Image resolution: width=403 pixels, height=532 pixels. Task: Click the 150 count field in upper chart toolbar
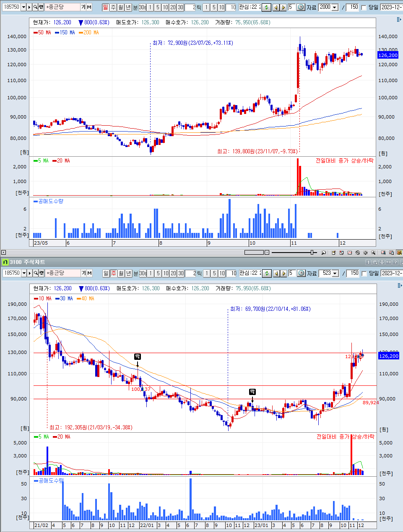pyautogui.click(x=352, y=7)
